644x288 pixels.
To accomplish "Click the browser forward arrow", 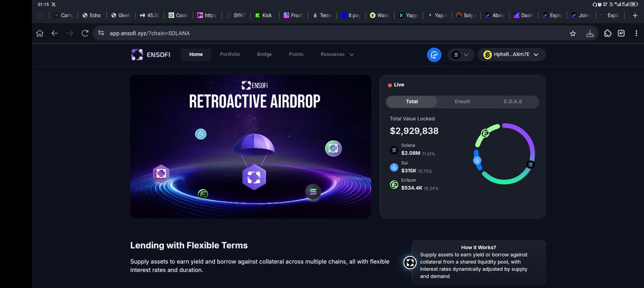I will 70,33.
